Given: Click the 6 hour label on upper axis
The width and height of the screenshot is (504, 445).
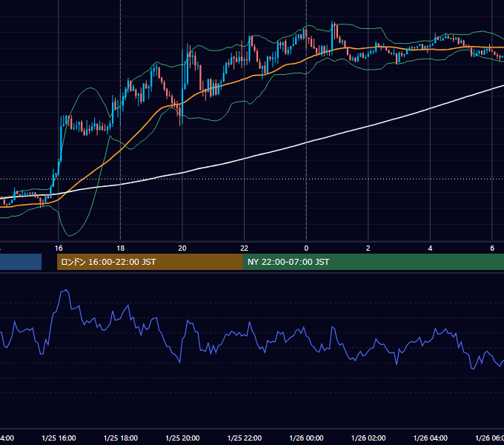Looking at the screenshot, I should pyautogui.click(x=492, y=248).
